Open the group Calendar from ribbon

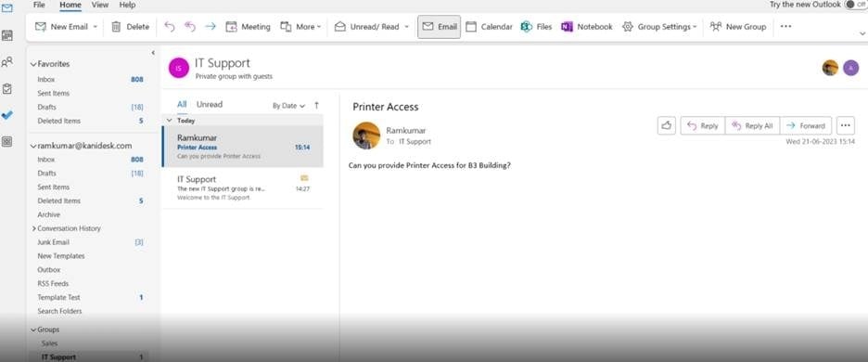coord(489,27)
